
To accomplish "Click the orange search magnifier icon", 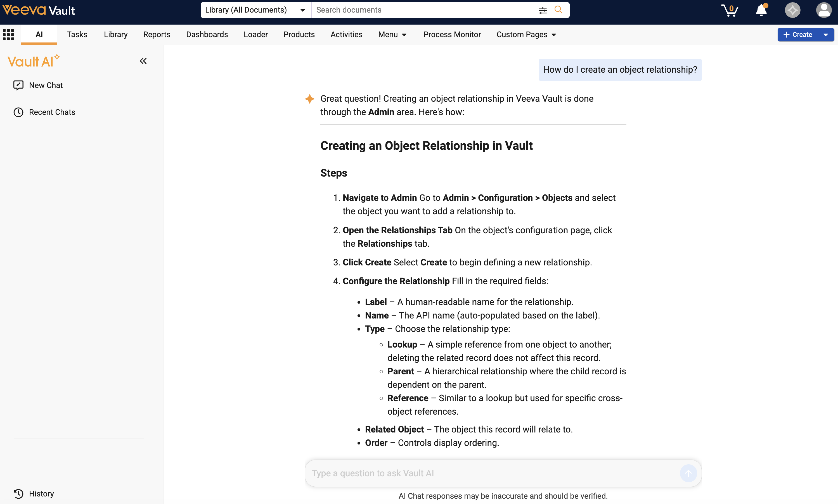I will (558, 10).
